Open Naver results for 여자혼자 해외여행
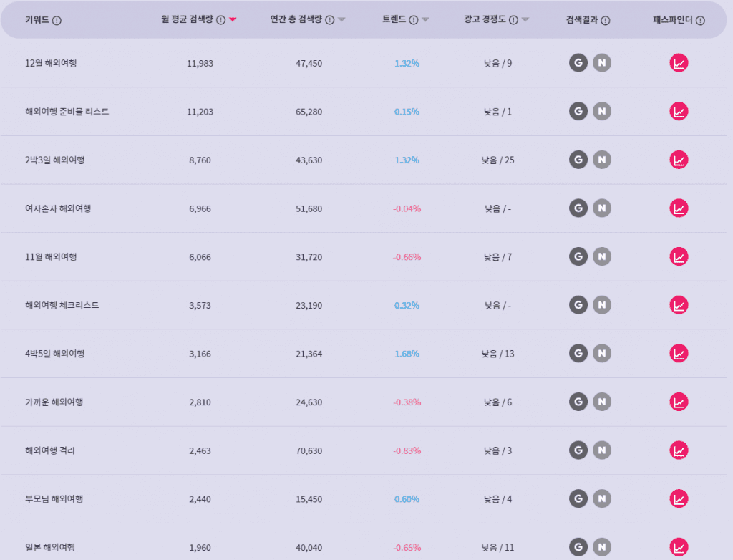733x560 pixels. 602,208
